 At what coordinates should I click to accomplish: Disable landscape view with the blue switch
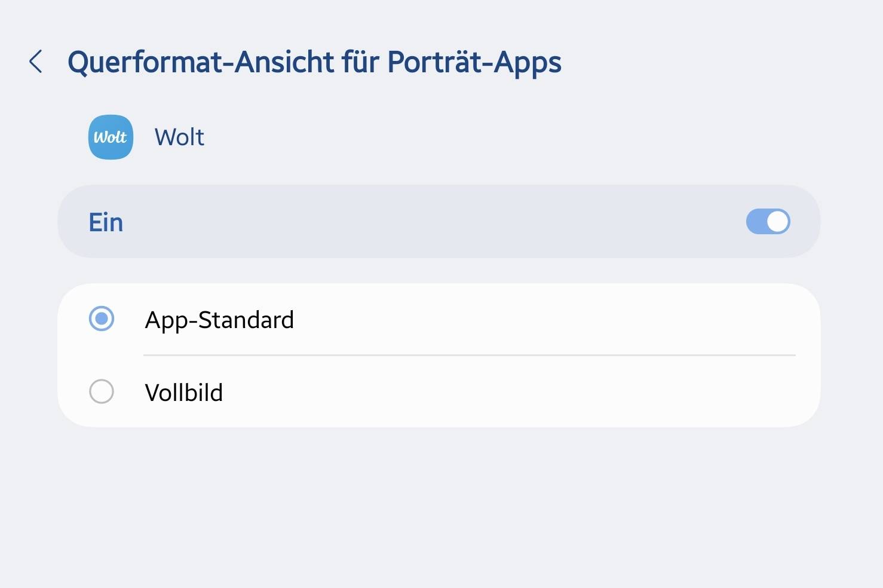coord(768,222)
